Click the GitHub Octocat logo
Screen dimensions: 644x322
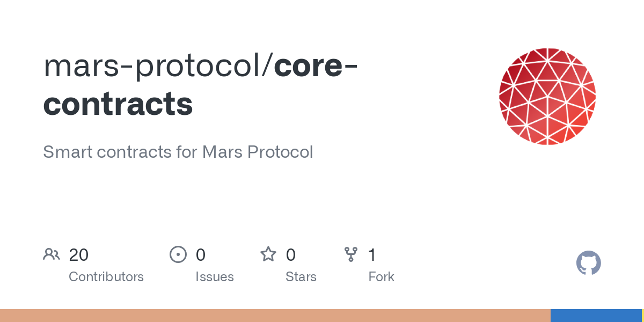[x=588, y=264]
